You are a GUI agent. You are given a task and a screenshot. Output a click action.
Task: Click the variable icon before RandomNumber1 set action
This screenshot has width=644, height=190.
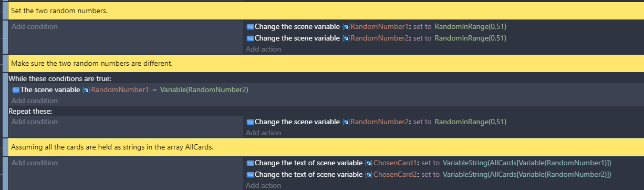(x=346, y=27)
